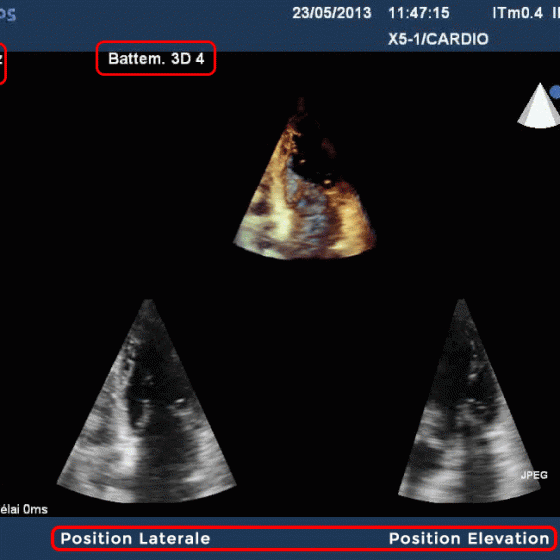Select the Battem. 3D 4 label

[156, 59]
